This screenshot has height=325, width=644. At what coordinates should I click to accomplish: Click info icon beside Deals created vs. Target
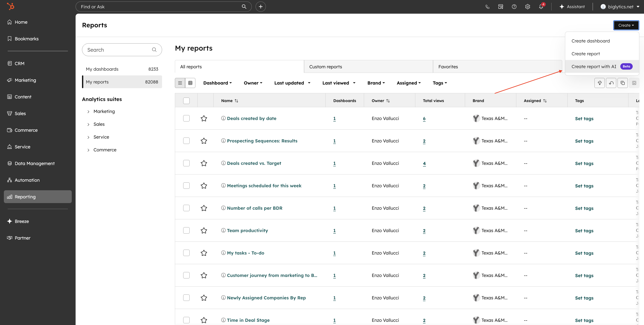pos(223,163)
